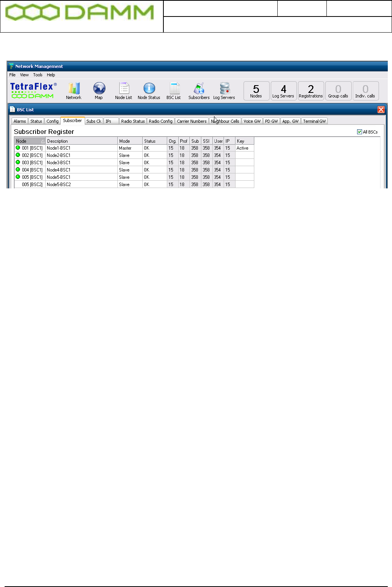Open the Subscribers icon
The image size is (392, 587).
199,91
